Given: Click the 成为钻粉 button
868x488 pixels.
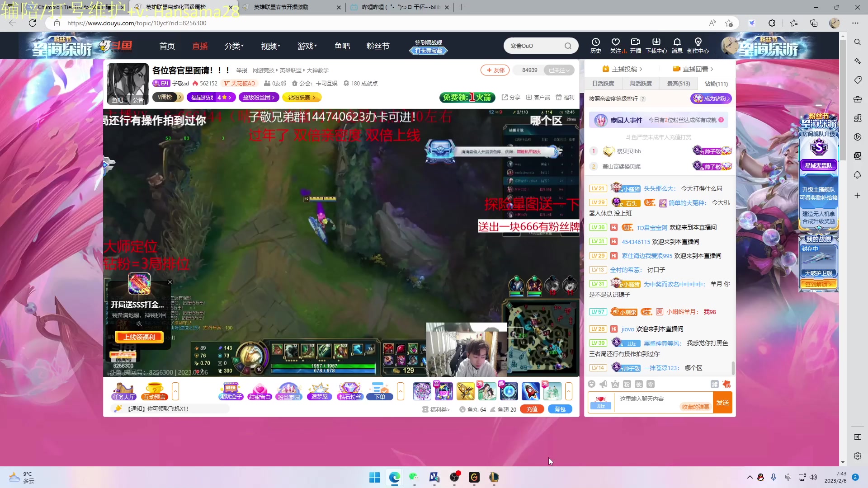Looking at the screenshot, I should pyautogui.click(x=711, y=99).
